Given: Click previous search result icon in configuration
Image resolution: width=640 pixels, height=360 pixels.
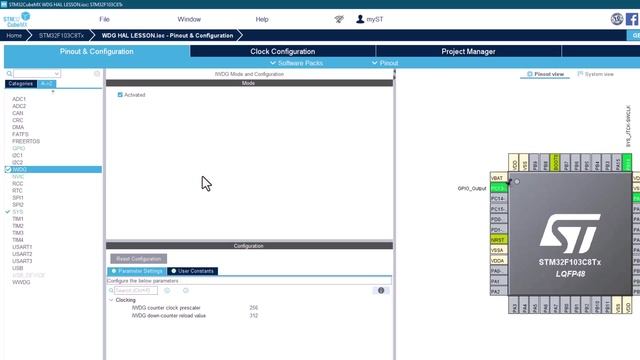Looking at the screenshot, I should [167, 291].
